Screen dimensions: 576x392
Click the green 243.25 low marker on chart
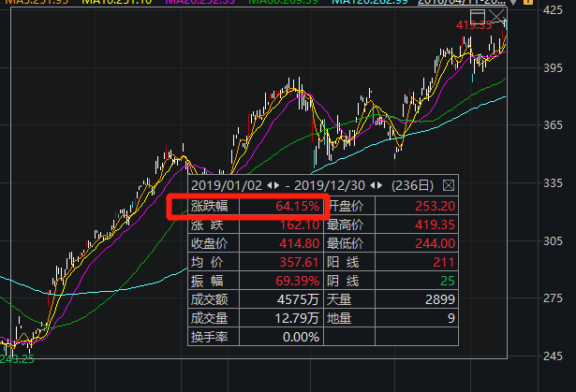[17, 359]
